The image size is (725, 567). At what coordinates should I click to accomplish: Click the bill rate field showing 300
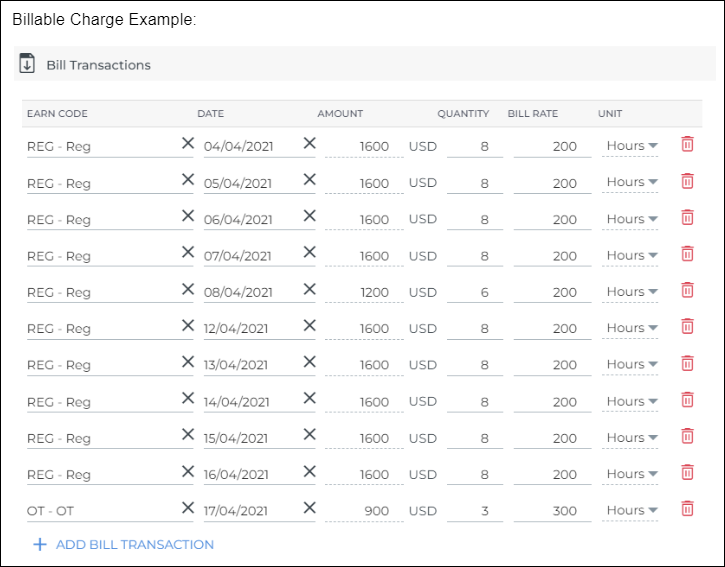coord(553,511)
